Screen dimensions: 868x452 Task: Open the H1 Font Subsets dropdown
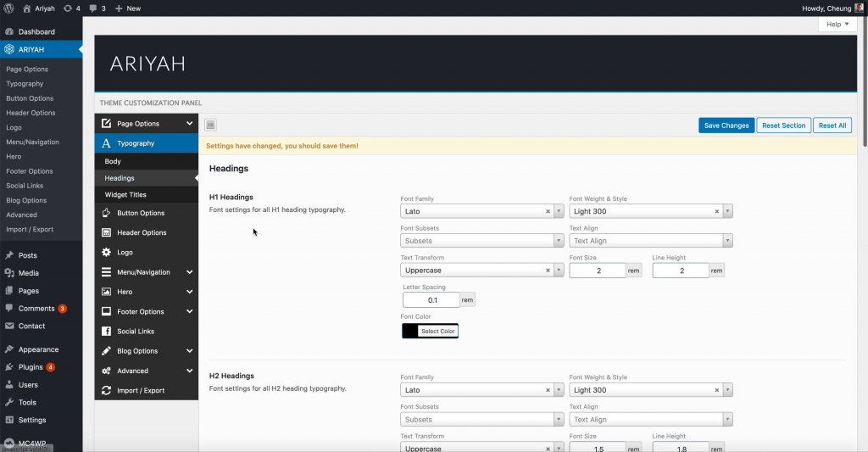point(481,241)
